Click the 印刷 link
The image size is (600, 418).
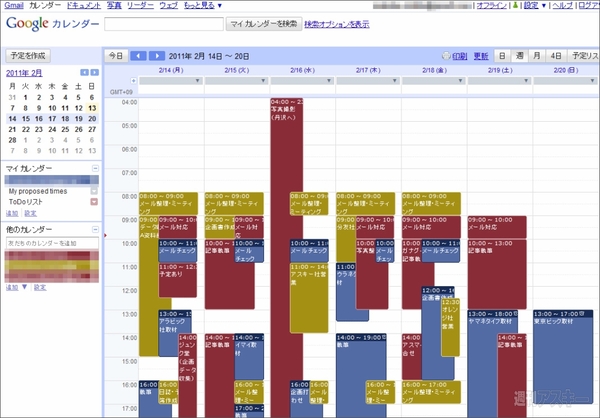click(460, 56)
